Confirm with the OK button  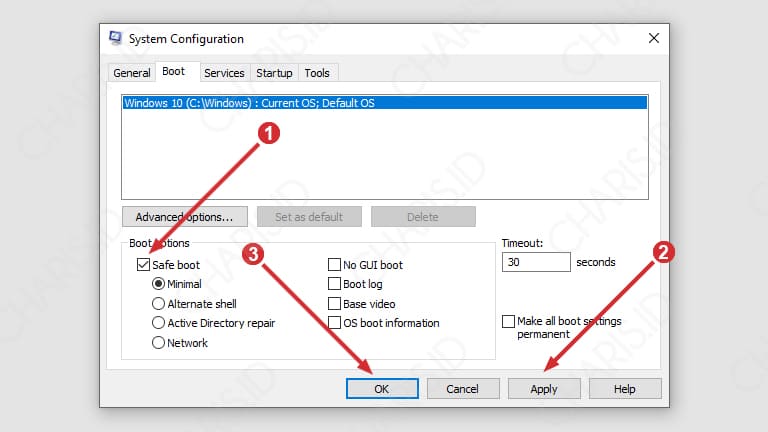pyautogui.click(x=382, y=389)
